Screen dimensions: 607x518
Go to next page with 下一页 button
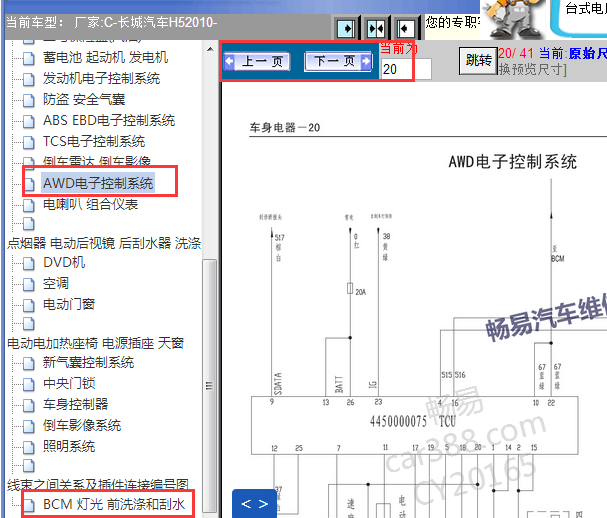tap(339, 61)
